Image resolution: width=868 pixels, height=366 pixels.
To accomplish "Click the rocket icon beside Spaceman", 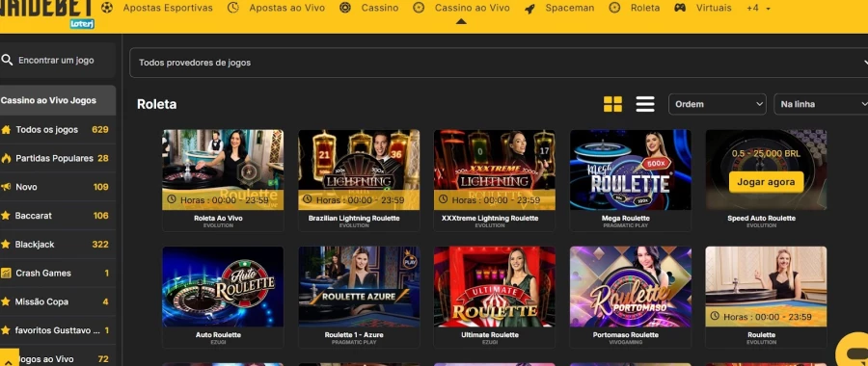I will 529,9.
